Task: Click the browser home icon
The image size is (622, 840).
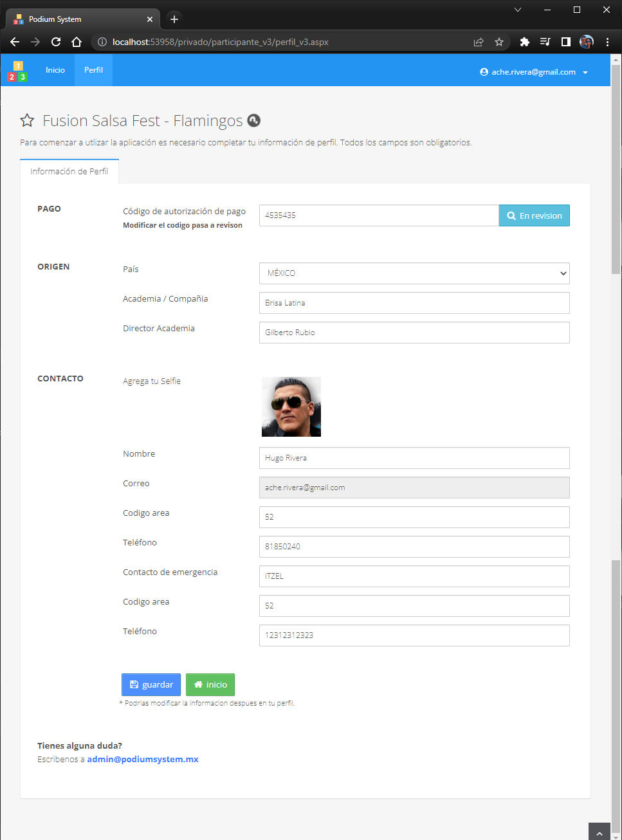Action: (x=77, y=42)
